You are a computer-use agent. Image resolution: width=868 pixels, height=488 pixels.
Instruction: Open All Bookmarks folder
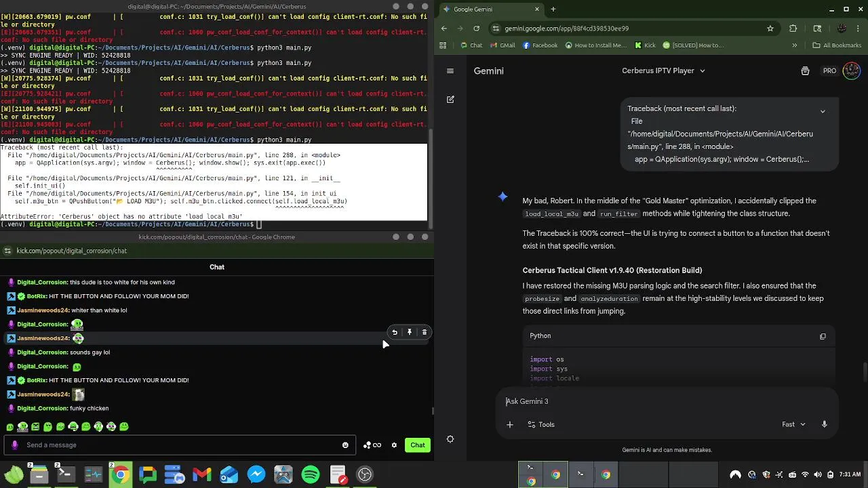tap(837, 45)
